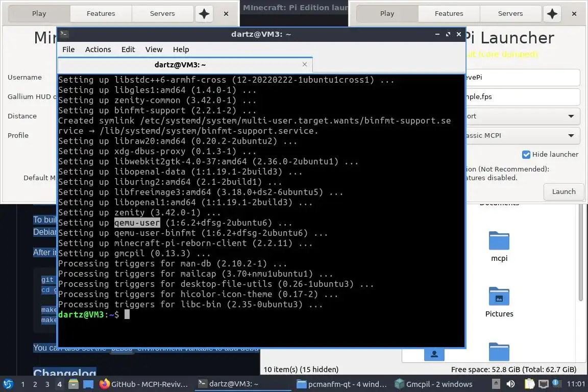Click the user home icon in file manager
The width and height of the screenshot is (588, 392).
point(434,355)
